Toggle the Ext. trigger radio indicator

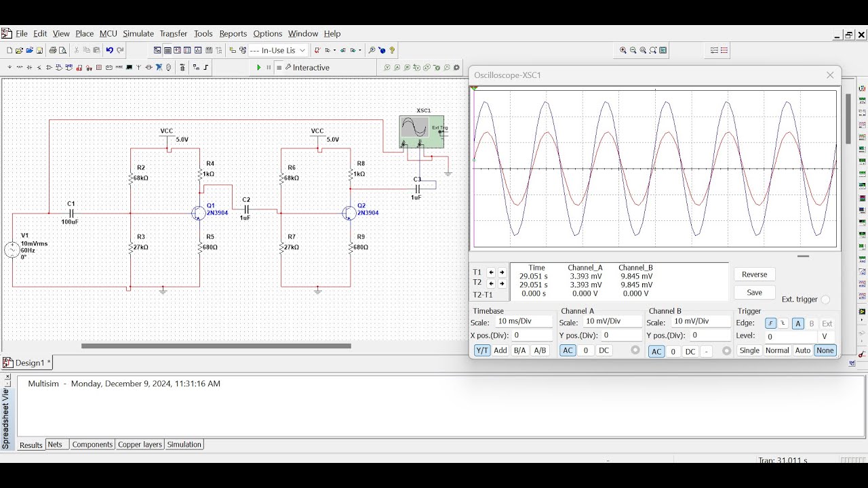(x=825, y=300)
